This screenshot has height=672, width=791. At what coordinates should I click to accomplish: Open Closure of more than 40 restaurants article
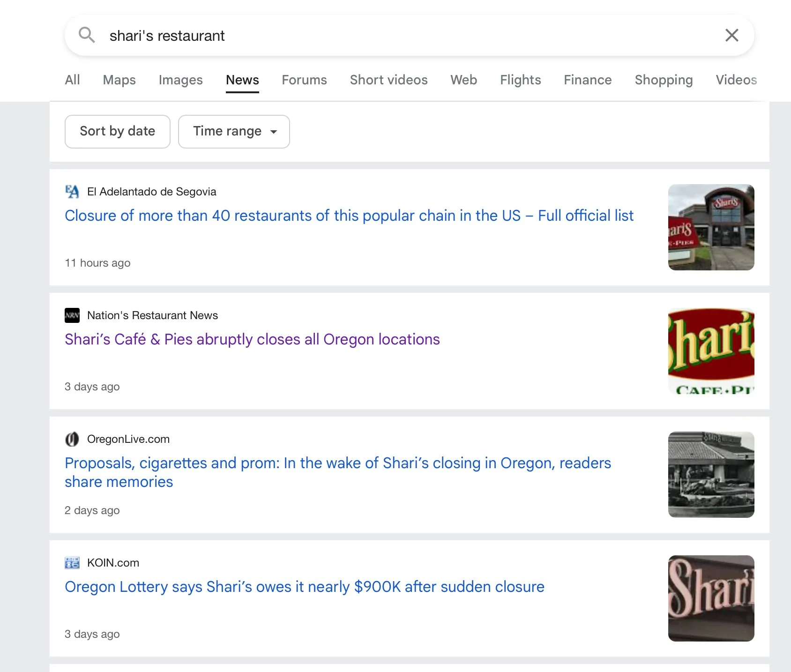349,216
